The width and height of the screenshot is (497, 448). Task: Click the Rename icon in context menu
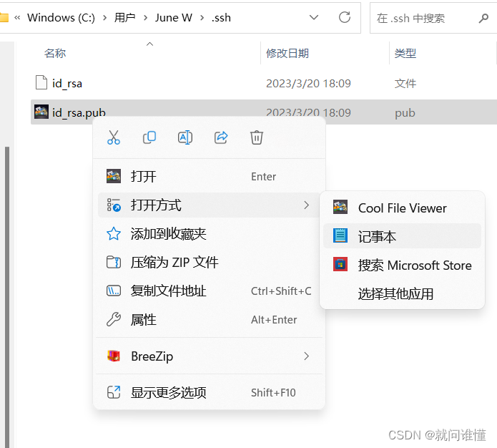point(185,137)
